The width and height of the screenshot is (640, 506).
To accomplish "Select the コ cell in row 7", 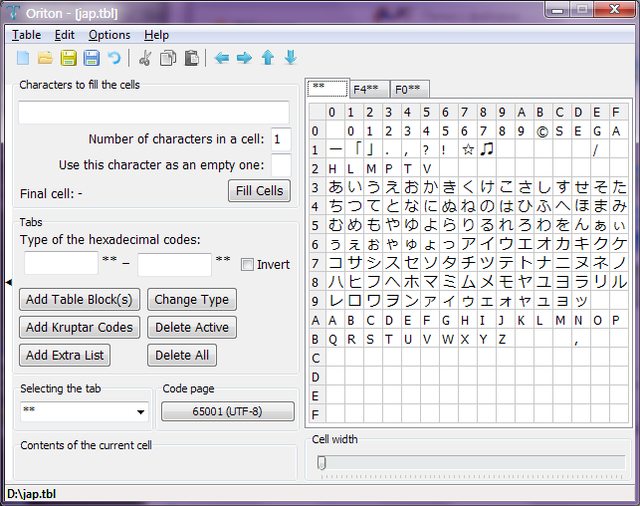I will pos(335,263).
